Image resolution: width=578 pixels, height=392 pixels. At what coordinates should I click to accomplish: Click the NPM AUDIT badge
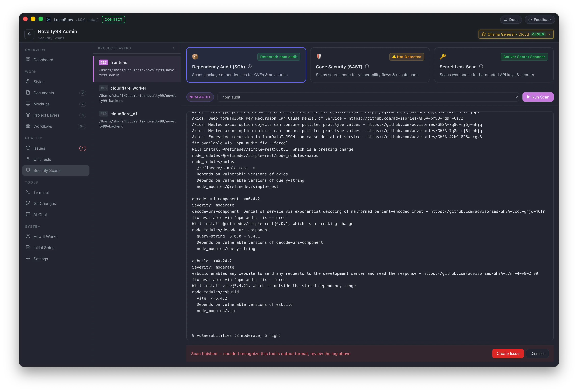click(x=200, y=97)
